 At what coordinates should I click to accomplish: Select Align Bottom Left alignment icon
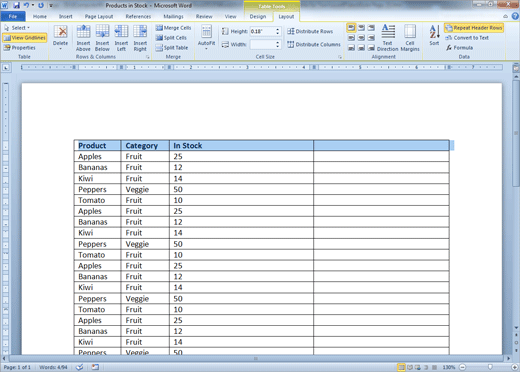pyautogui.click(x=351, y=48)
